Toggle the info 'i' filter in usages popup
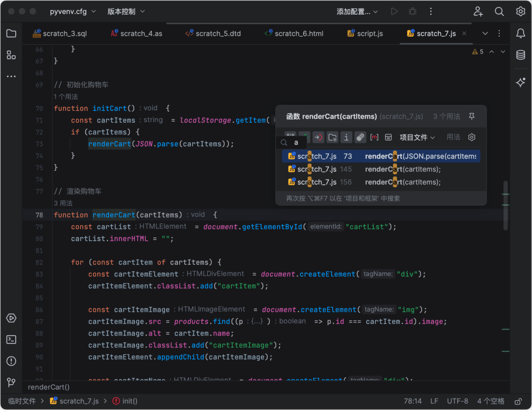Viewport: 532px width, 410px height. pyautogui.click(x=346, y=137)
